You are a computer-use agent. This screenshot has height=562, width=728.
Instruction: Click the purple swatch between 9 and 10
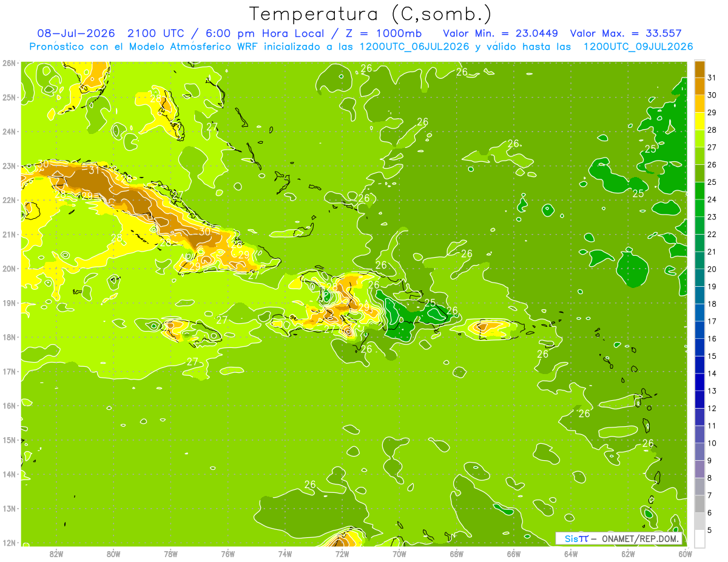pyautogui.click(x=699, y=452)
